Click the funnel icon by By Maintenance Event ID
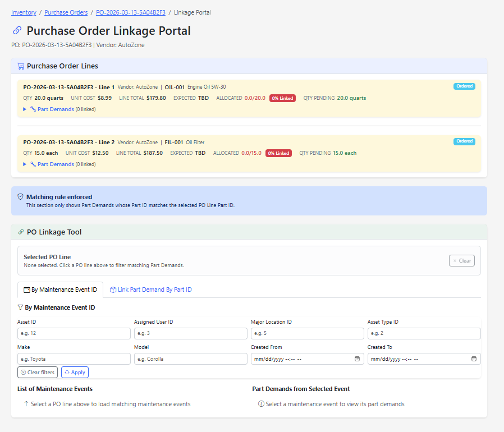The width and height of the screenshot is (504, 432). [20, 307]
